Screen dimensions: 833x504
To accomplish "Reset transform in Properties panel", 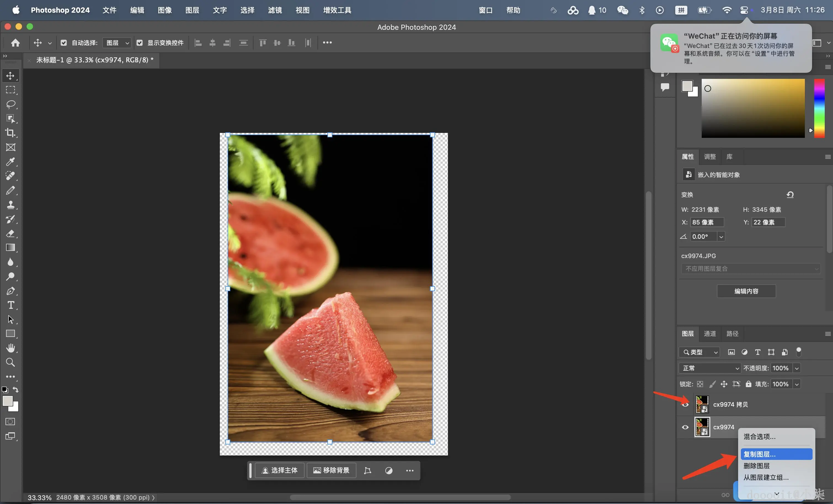I will click(790, 195).
